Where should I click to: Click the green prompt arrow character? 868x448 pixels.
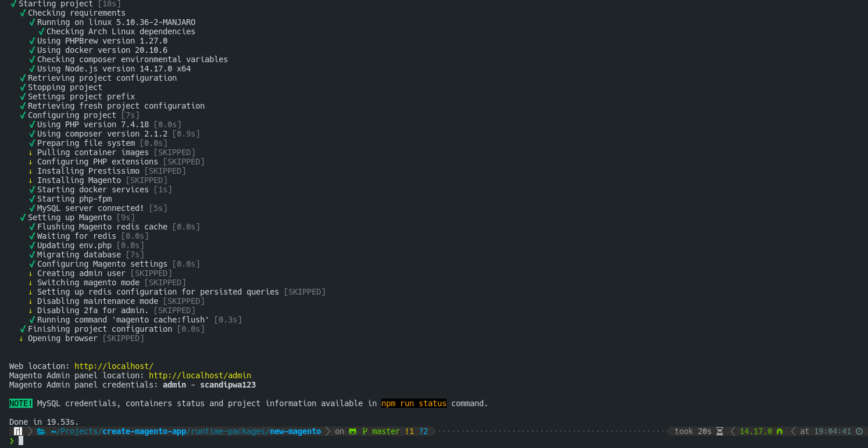pyautogui.click(x=12, y=440)
